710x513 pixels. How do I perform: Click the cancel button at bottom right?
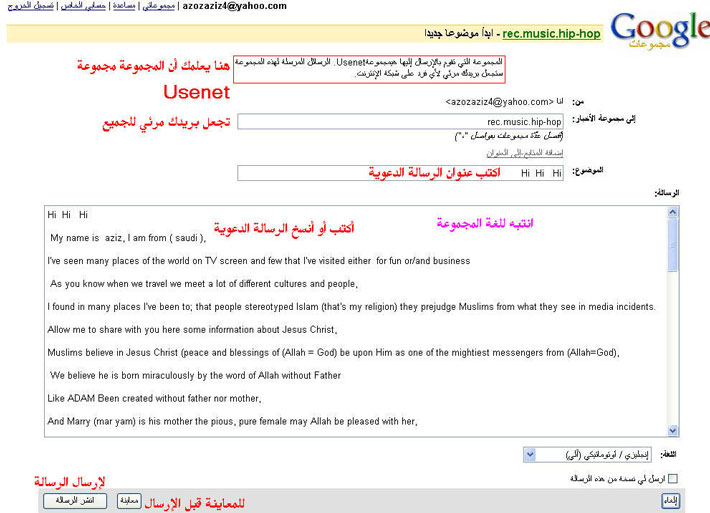[671, 501]
